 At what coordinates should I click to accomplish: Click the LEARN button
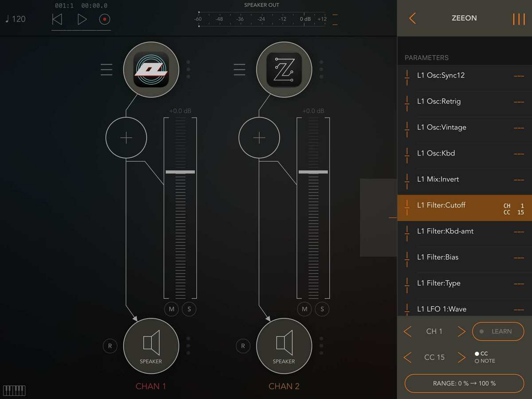coord(498,331)
